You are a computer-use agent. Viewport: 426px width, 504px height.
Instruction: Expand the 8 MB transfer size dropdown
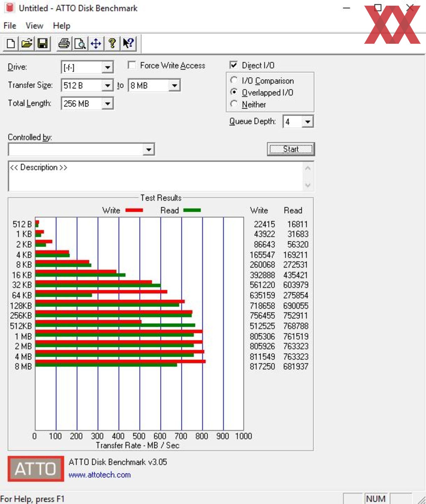[174, 86]
